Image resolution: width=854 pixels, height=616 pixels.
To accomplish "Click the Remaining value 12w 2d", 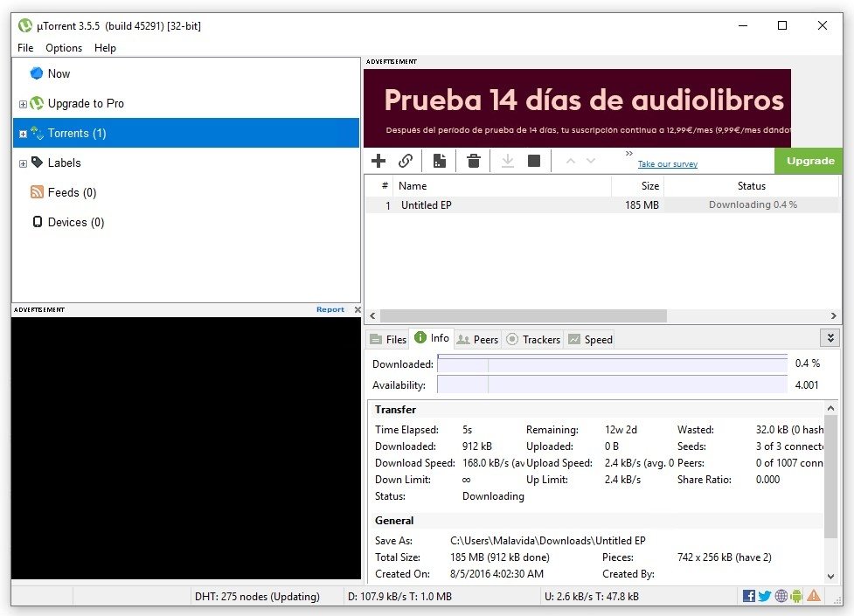I will tap(621, 430).
